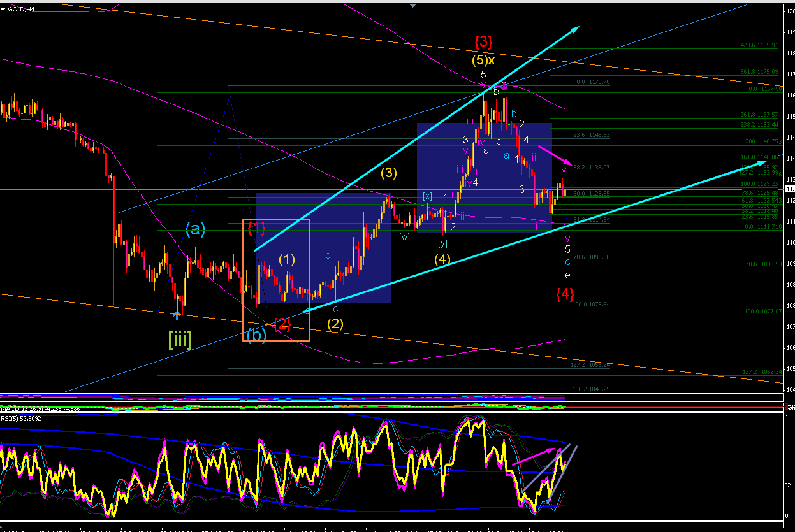Select the red {4} wave label

pos(565,294)
